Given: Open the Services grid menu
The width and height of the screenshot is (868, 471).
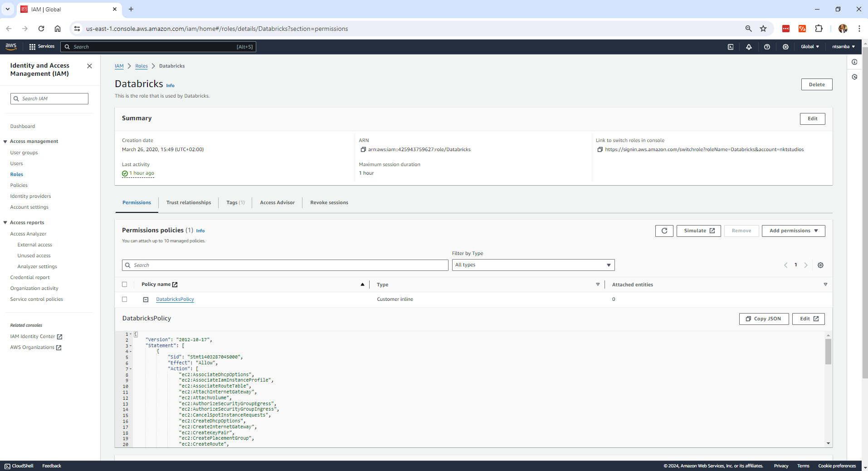Looking at the screenshot, I should pyautogui.click(x=41, y=47).
